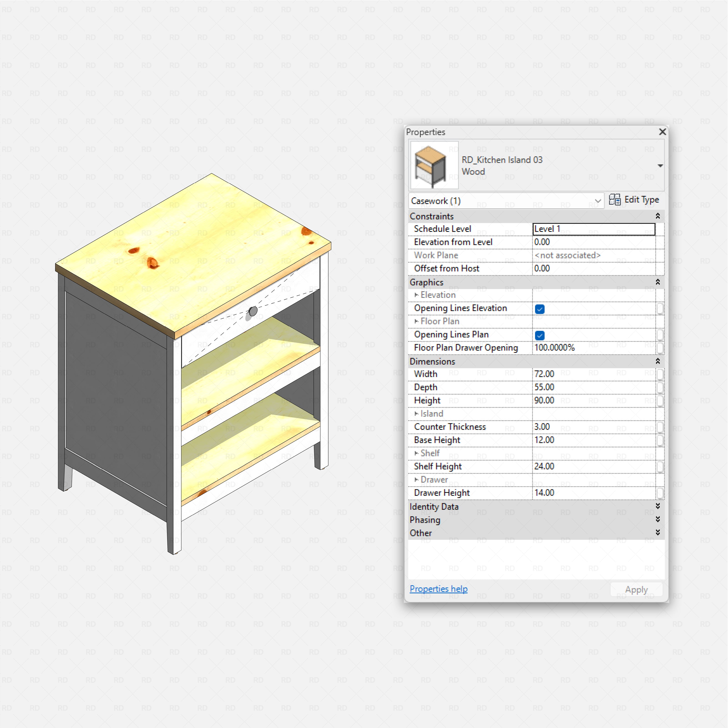The width and height of the screenshot is (728, 728).
Task: Expand the Identity Data section
Action: pyautogui.click(x=658, y=507)
